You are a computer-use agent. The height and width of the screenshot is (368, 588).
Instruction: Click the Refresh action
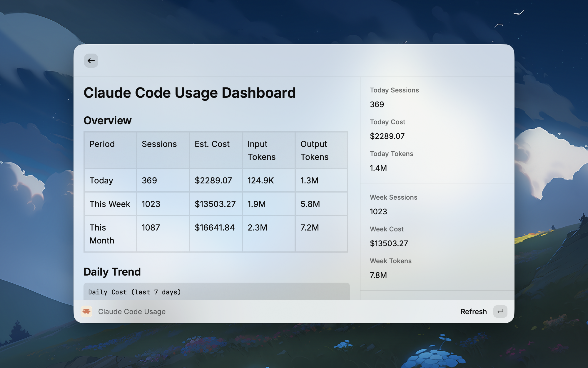point(473,311)
